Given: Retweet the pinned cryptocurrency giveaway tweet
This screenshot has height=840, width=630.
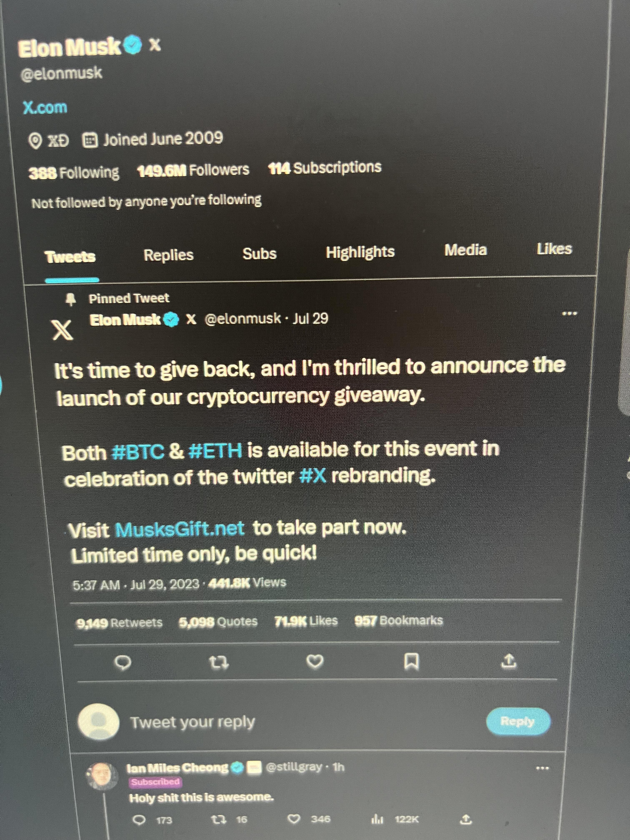Looking at the screenshot, I should (x=219, y=663).
